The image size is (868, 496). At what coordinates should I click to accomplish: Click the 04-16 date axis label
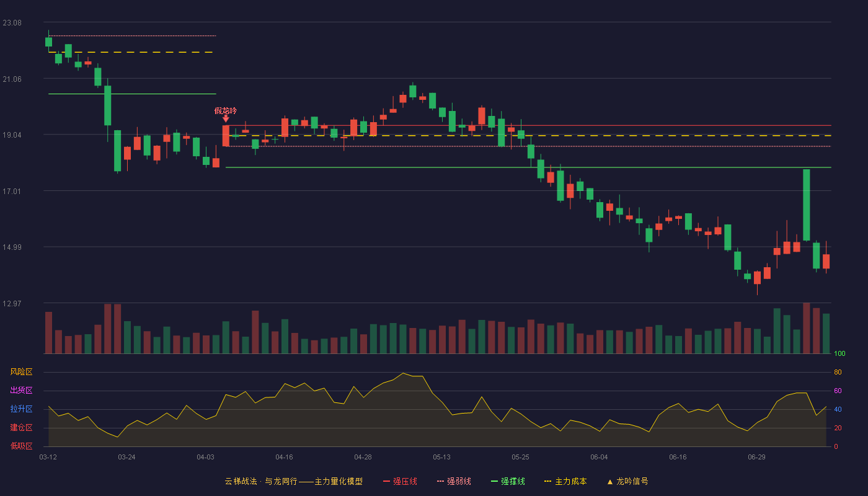(x=284, y=457)
